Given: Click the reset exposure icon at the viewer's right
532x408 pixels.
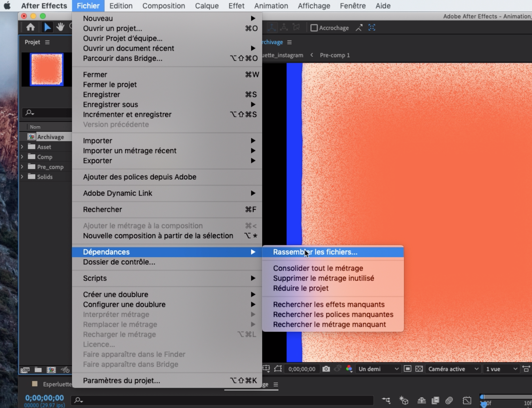Looking at the screenshot, I should coord(526,369).
